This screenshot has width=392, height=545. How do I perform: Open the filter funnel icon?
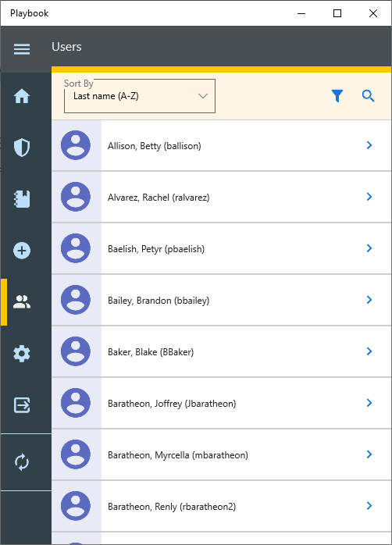click(337, 96)
